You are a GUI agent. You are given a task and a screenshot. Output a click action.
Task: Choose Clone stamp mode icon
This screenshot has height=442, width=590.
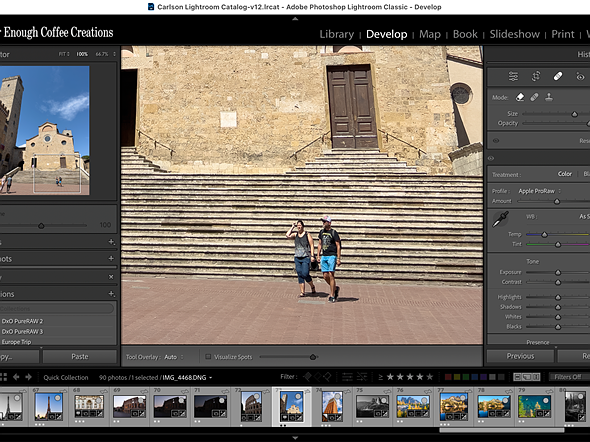(549, 97)
